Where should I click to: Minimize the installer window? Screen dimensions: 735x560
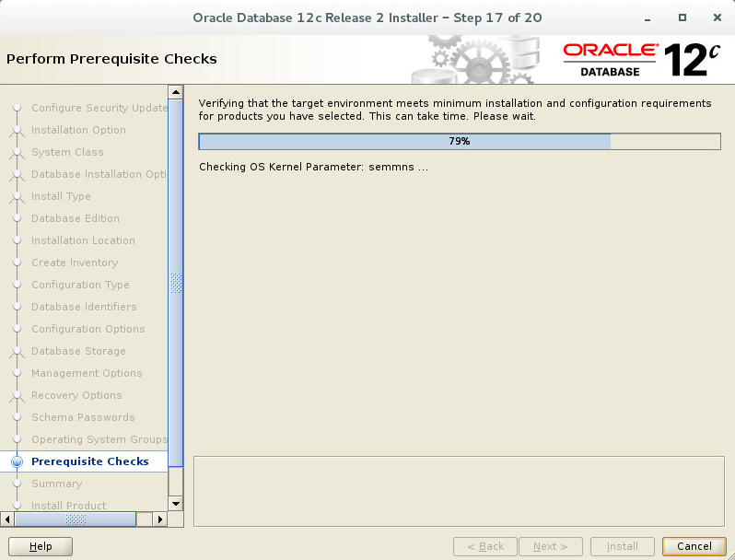coord(647,18)
